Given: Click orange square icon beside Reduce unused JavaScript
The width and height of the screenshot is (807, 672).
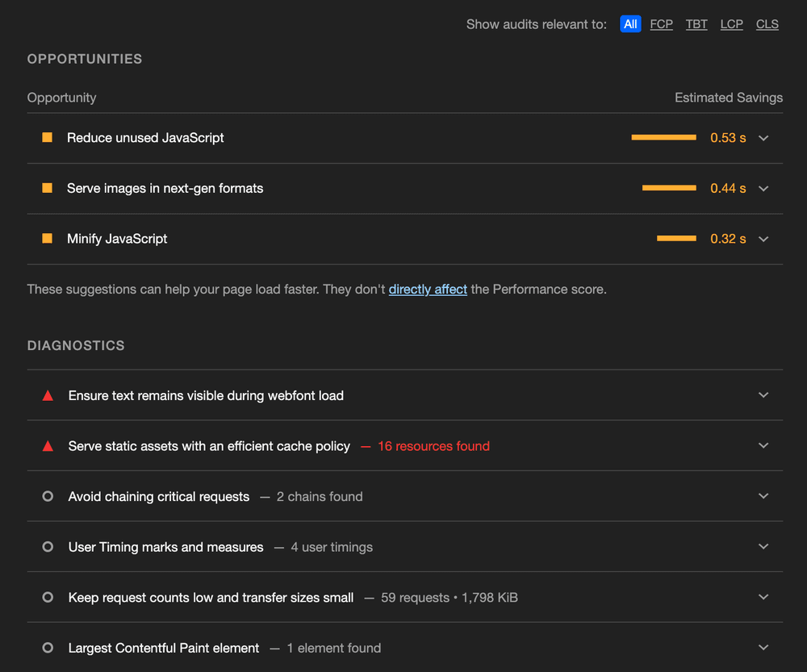Looking at the screenshot, I should pos(48,138).
